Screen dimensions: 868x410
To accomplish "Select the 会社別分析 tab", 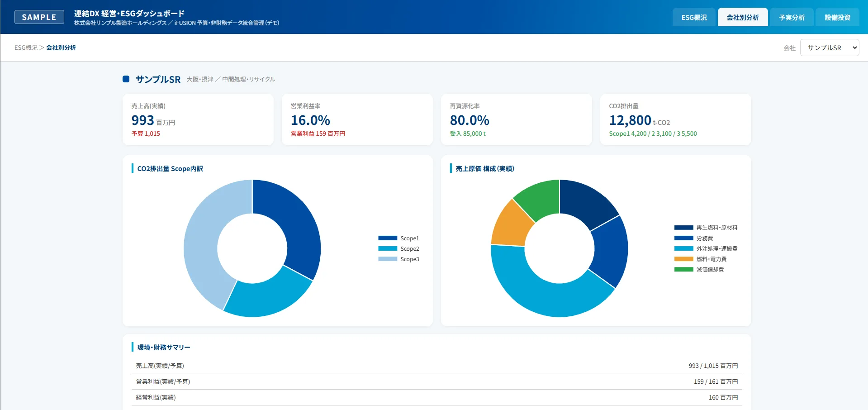I will (743, 17).
